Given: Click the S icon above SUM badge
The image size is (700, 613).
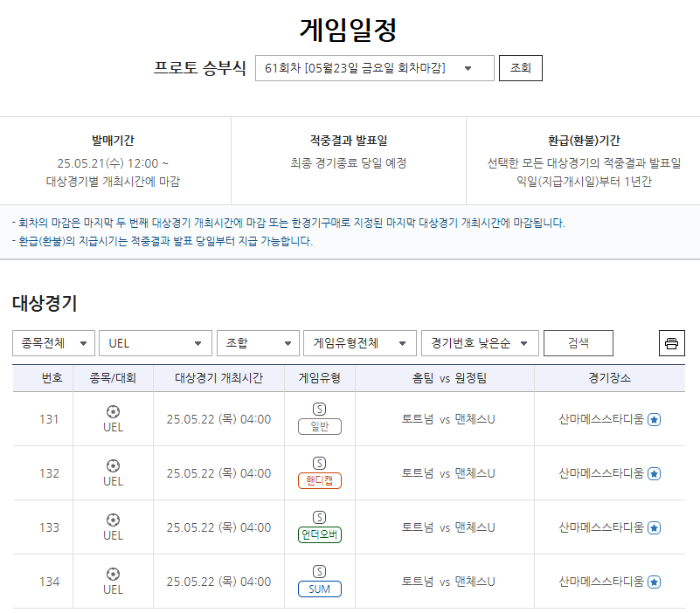Looking at the screenshot, I should pyautogui.click(x=319, y=571).
